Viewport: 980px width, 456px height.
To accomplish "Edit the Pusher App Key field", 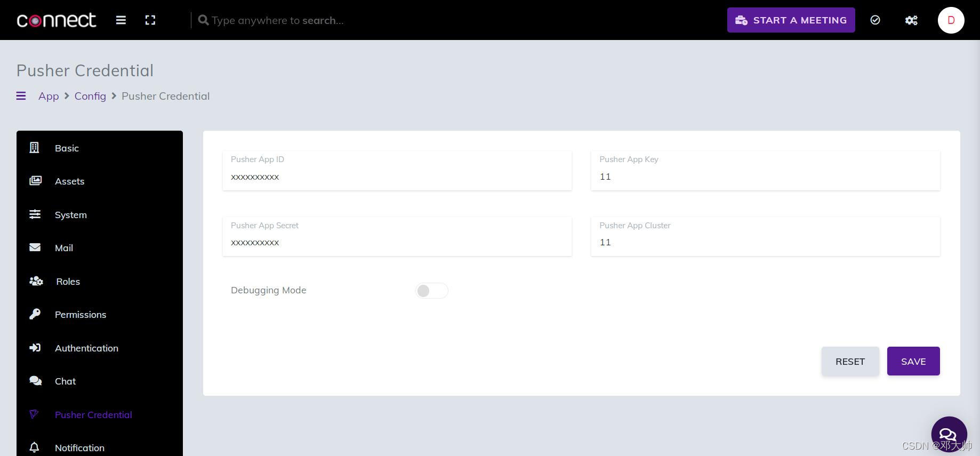I will pyautogui.click(x=765, y=171).
